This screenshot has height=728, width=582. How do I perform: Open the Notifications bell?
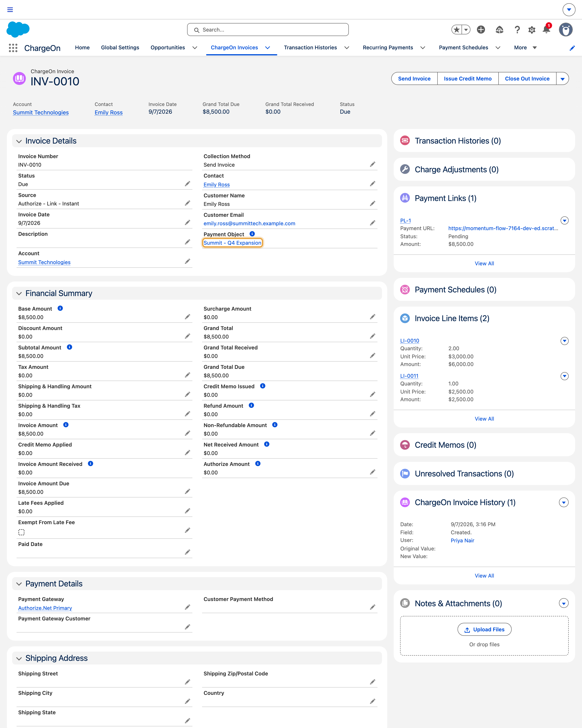(x=546, y=29)
